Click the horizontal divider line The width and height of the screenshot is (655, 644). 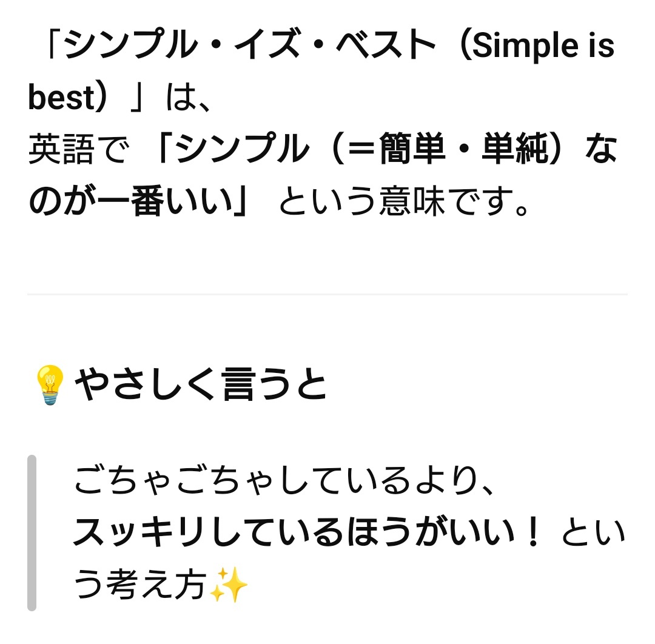coord(327,294)
